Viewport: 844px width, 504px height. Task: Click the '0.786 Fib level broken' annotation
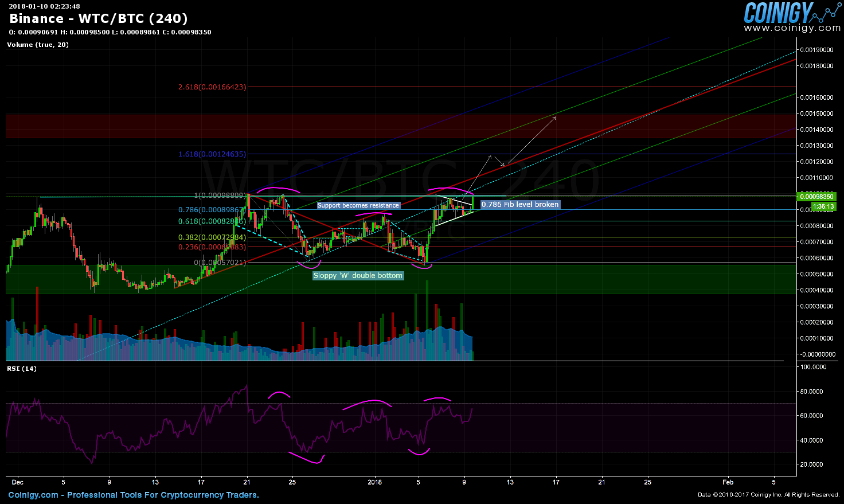(x=520, y=204)
